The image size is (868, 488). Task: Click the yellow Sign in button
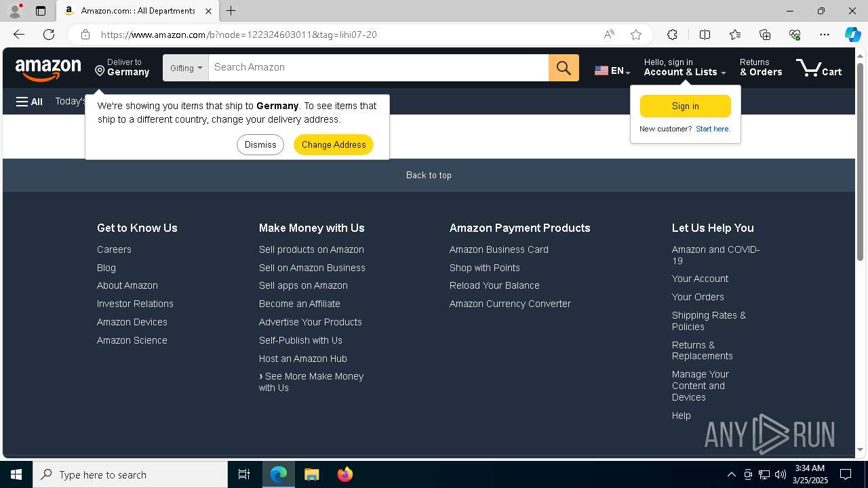tap(685, 106)
